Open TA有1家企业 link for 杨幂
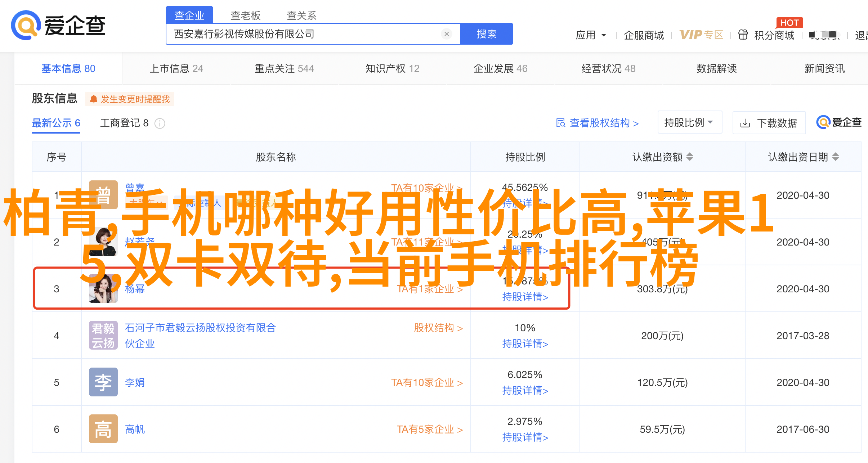This screenshot has height=463, width=868. click(430, 289)
